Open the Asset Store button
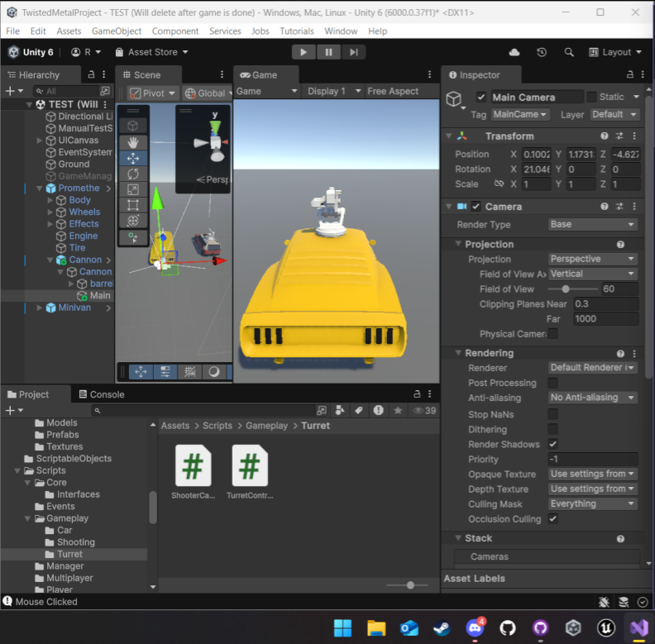This screenshot has height=644, width=655. [151, 52]
